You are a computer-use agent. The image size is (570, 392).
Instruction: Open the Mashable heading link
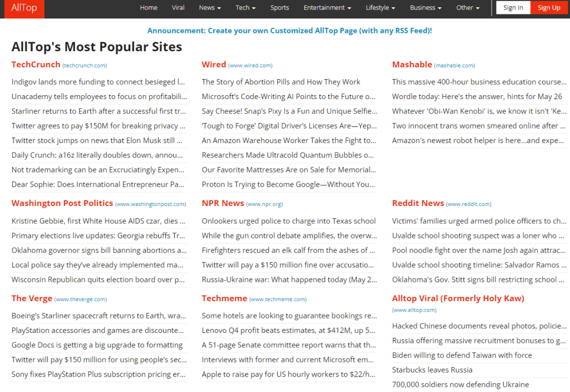(x=412, y=65)
